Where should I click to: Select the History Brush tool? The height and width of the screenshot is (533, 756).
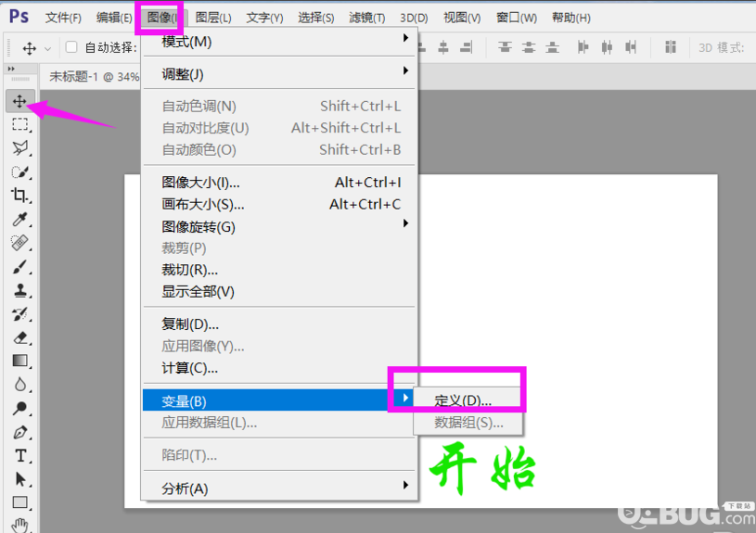pyautogui.click(x=19, y=313)
